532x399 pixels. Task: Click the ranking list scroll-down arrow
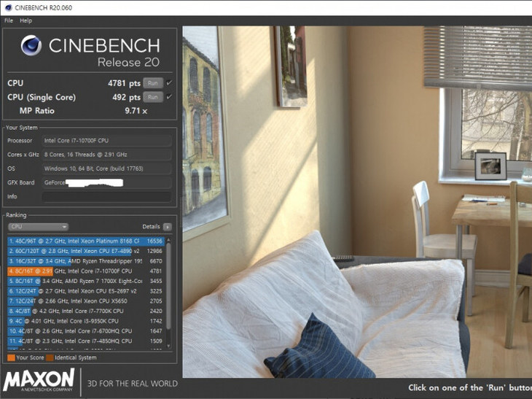coord(168,346)
